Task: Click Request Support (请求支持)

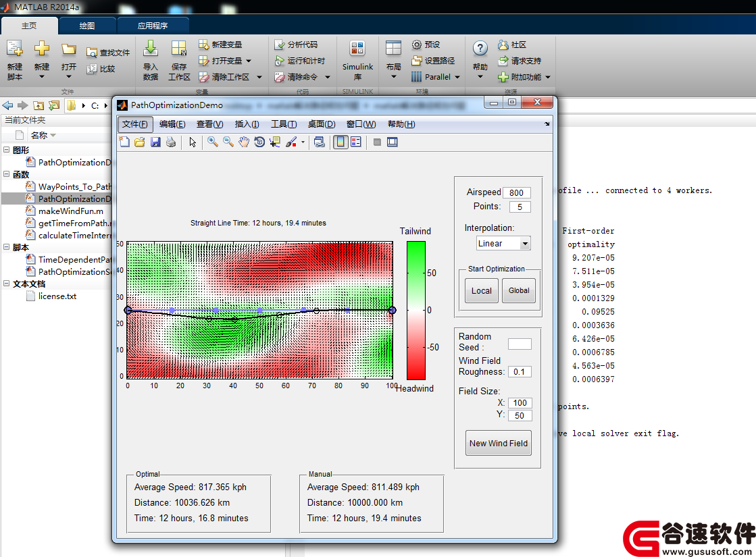Action: [520, 61]
